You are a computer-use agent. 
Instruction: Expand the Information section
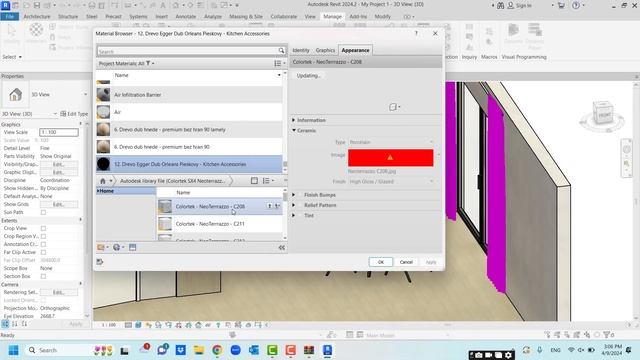293,120
